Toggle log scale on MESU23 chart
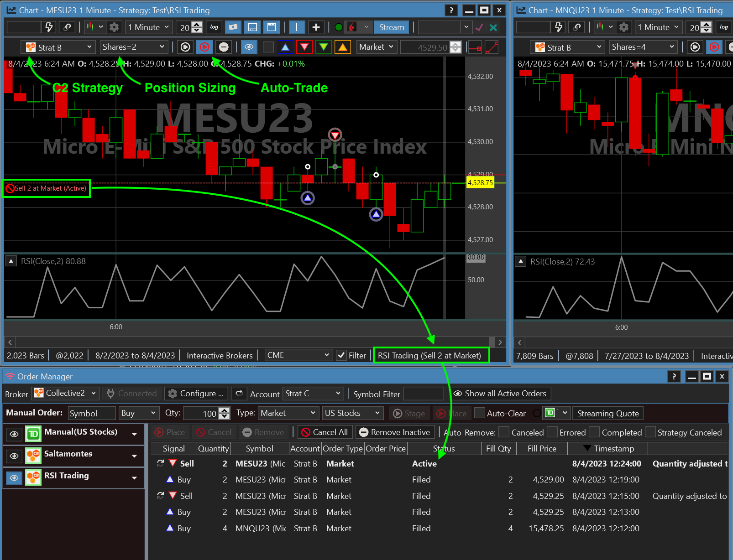Viewport: 733px width, 560px height. click(x=214, y=27)
